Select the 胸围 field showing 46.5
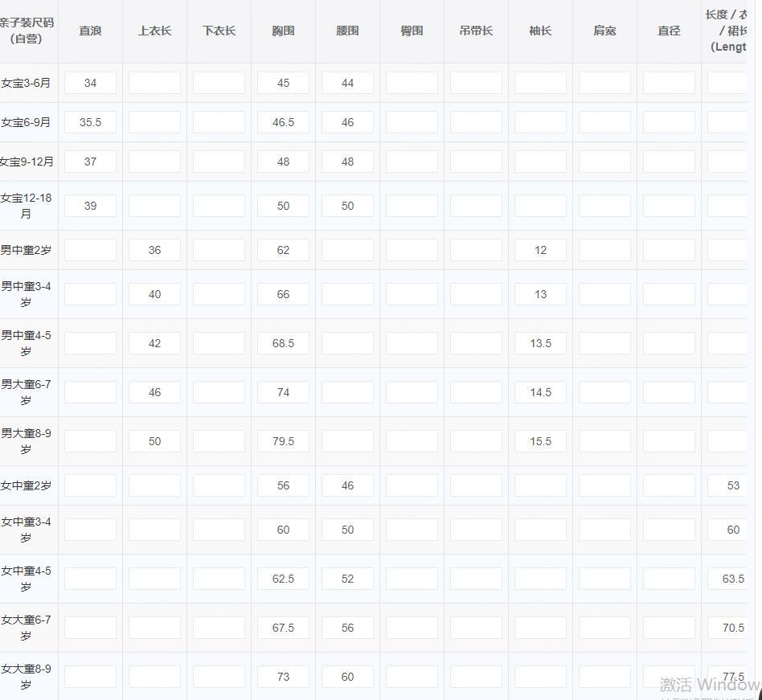This screenshot has width=762, height=700. coord(283,122)
